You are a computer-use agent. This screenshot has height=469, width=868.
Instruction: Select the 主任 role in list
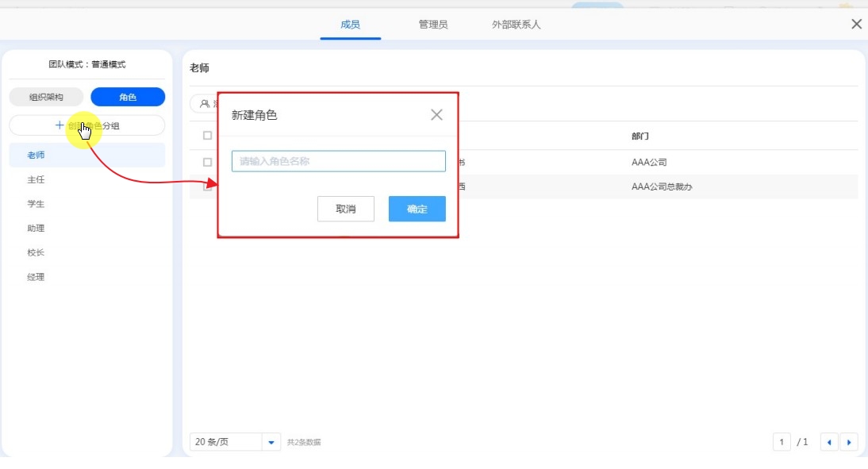pos(36,180)
